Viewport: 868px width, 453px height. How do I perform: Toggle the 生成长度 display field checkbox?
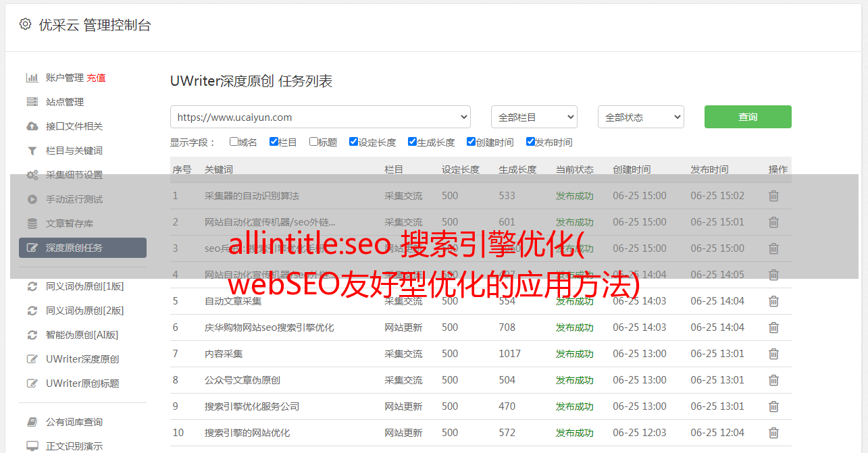click(412, 142)
